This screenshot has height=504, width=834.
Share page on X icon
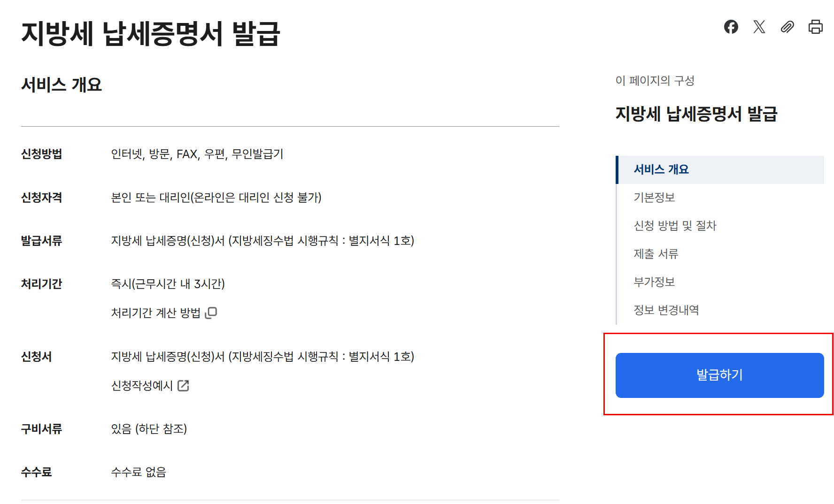click(x=759, y=27)
